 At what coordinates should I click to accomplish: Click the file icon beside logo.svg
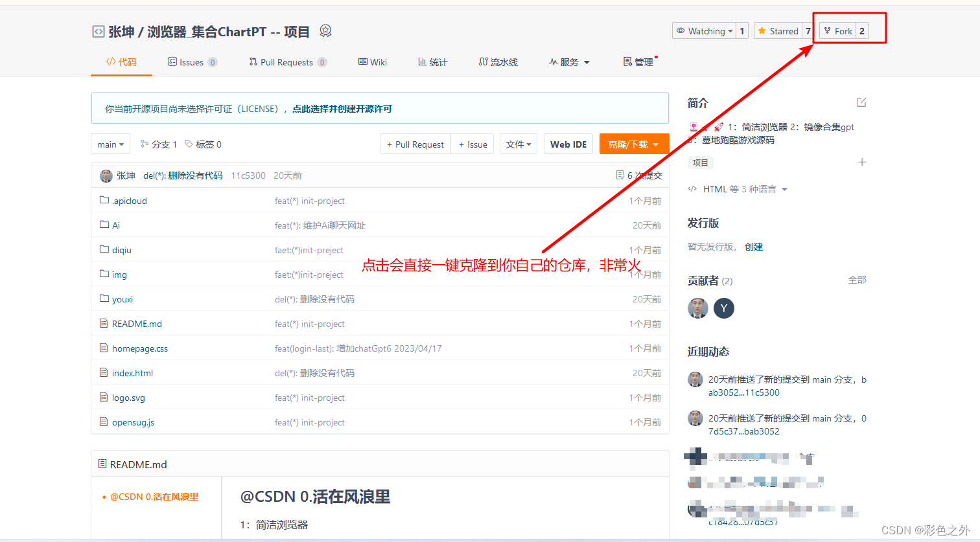pos(104,397)
